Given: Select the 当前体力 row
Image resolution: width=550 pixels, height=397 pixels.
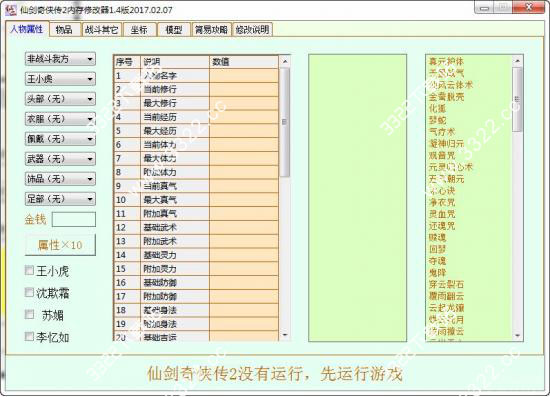Looking at the screenshot, I should [x=196, y=144].
